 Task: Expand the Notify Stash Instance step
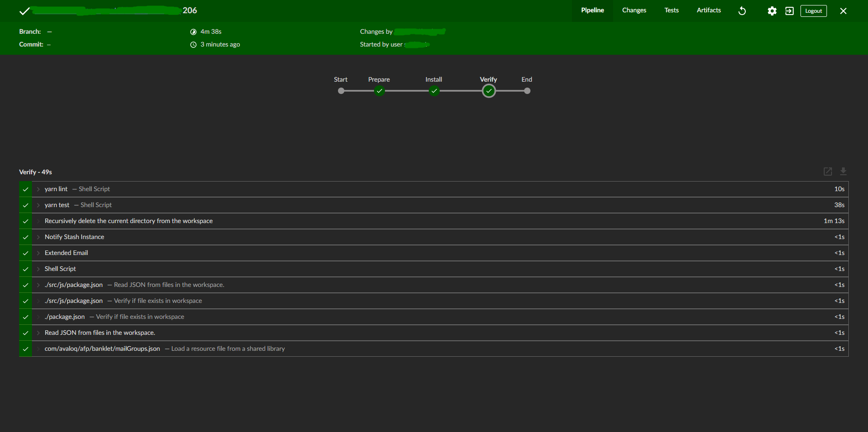coord(74,237)
